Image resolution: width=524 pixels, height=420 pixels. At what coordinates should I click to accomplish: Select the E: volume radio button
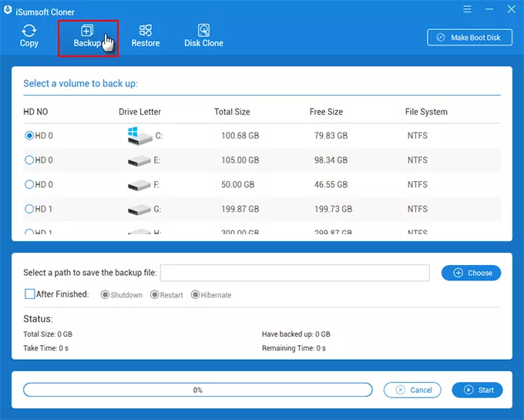click(30, 160)
